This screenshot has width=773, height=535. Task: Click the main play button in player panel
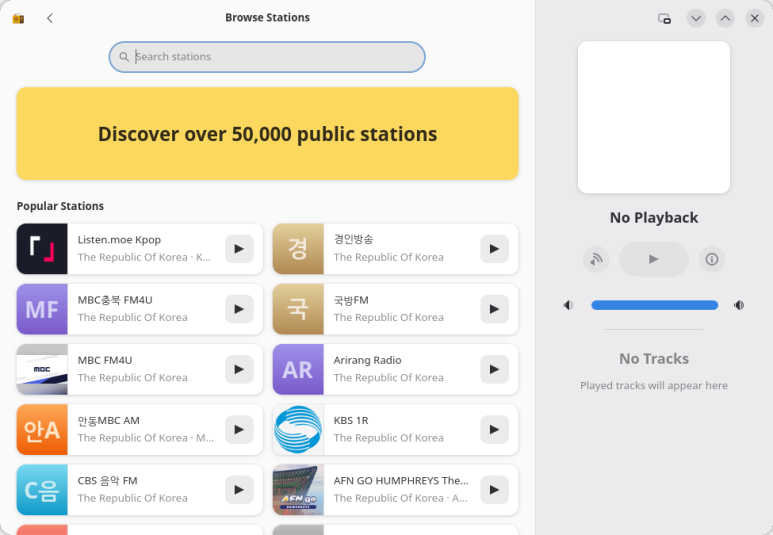coord(654,259)
